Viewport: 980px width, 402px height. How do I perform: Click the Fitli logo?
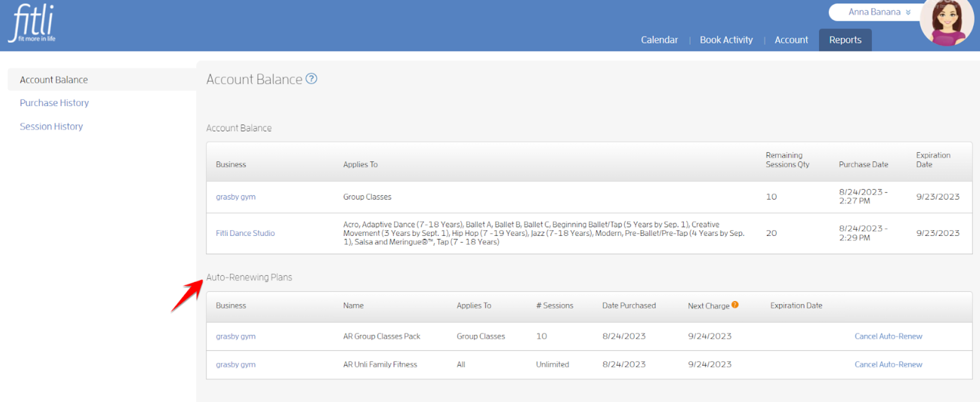coord(32,23)
